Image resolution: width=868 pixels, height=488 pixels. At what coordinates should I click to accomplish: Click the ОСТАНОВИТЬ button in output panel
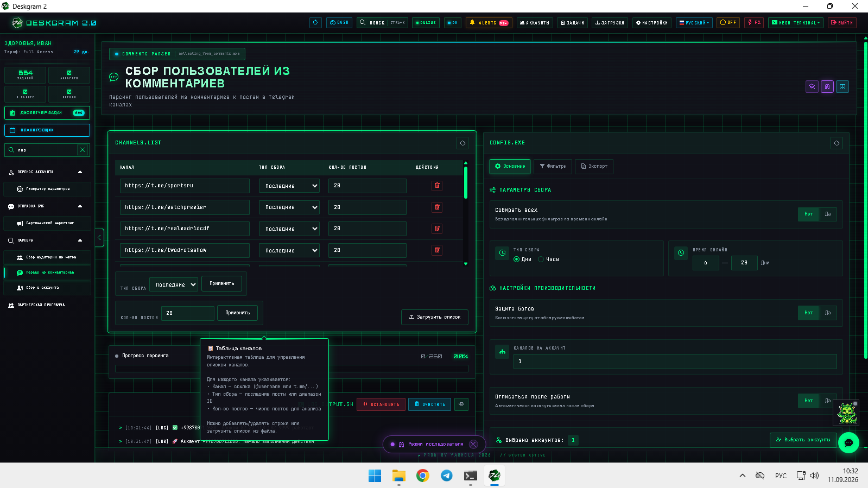coord(381,404)
